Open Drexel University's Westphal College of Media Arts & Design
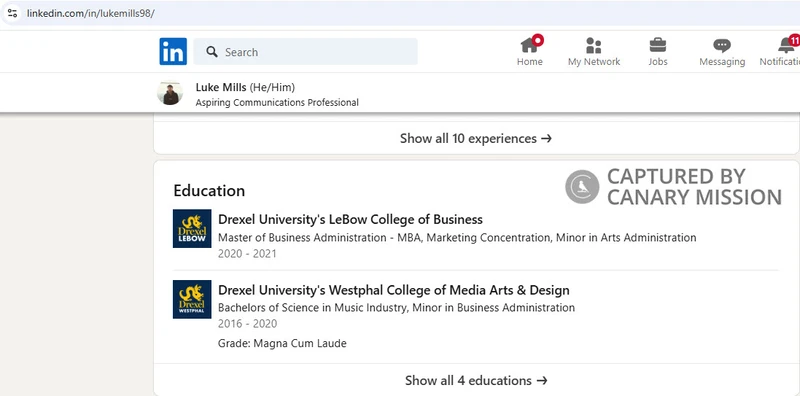 pyautogui.click(x=393, y=290)
